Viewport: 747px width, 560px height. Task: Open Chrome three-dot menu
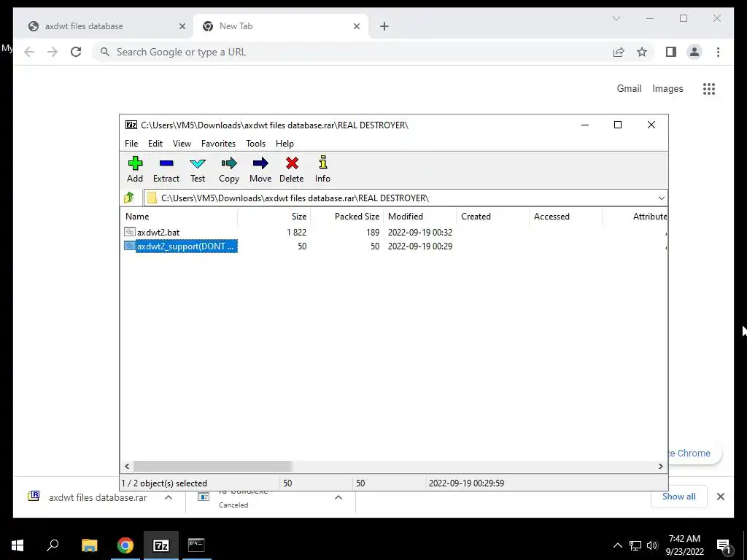718,52
